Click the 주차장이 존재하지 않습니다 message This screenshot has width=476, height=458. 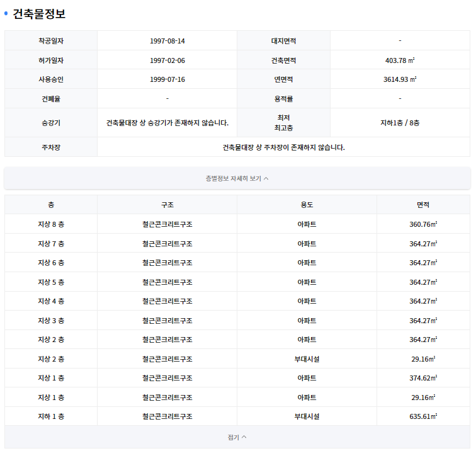pyautogui.click(x=283, y=147)
